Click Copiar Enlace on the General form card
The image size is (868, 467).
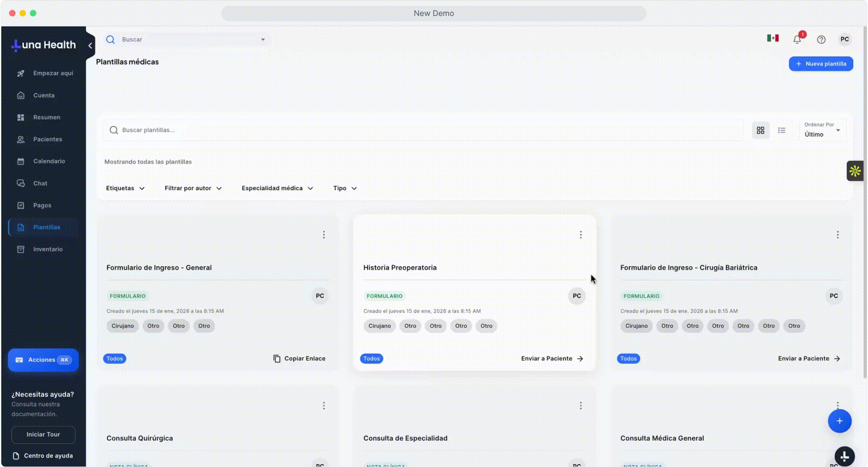point(299,358)
